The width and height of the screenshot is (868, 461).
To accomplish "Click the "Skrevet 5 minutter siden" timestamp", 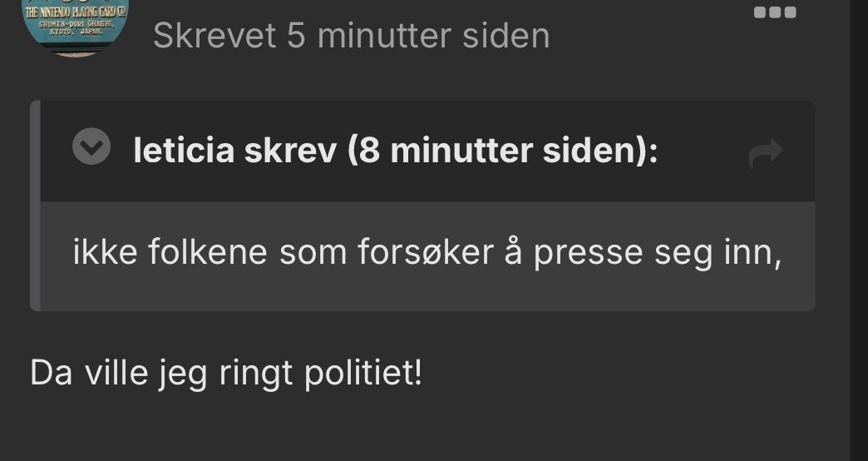I will pyautogui.click(x=351, y=36).
